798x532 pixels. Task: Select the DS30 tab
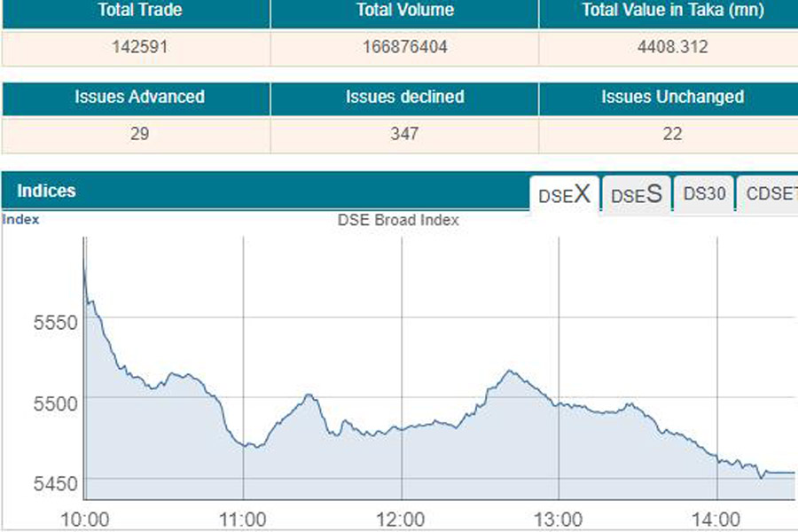point(704,195)
